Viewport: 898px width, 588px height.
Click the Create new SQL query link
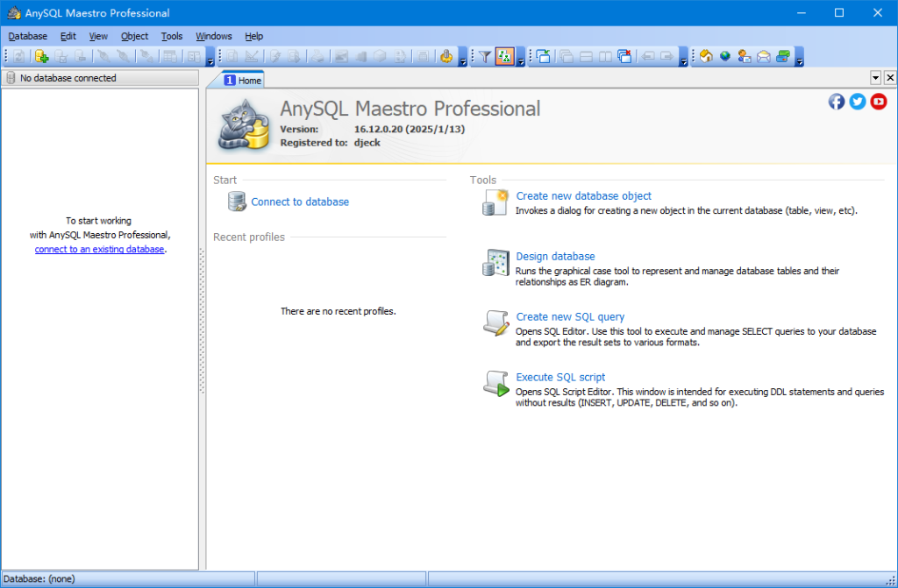tap(570, 317)
